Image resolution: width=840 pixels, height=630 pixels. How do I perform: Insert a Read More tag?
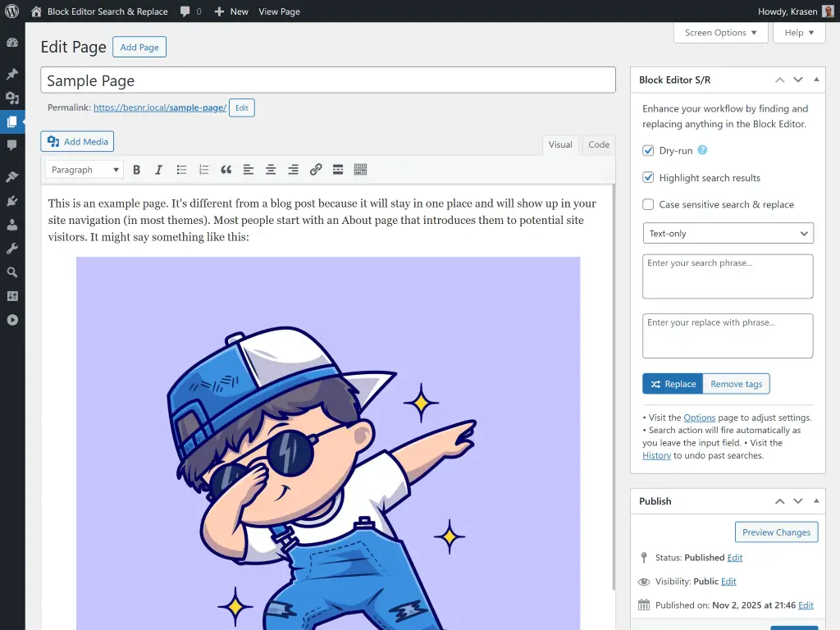(338, 170)
